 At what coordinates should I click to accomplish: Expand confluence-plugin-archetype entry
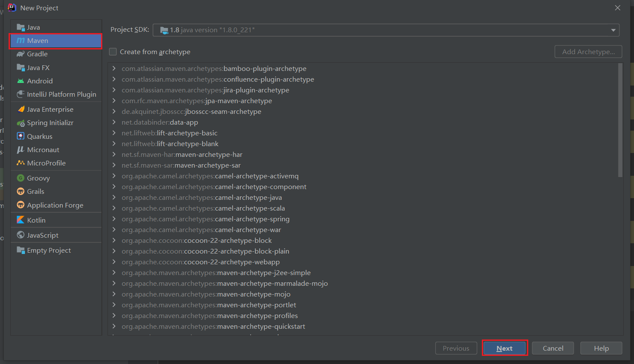click(x=114, y=79)
